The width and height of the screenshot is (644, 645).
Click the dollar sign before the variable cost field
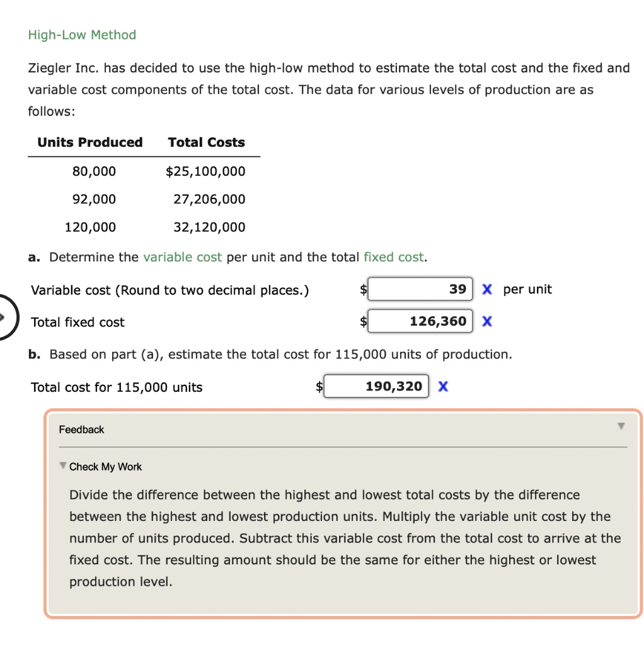(x=362, y=290)
